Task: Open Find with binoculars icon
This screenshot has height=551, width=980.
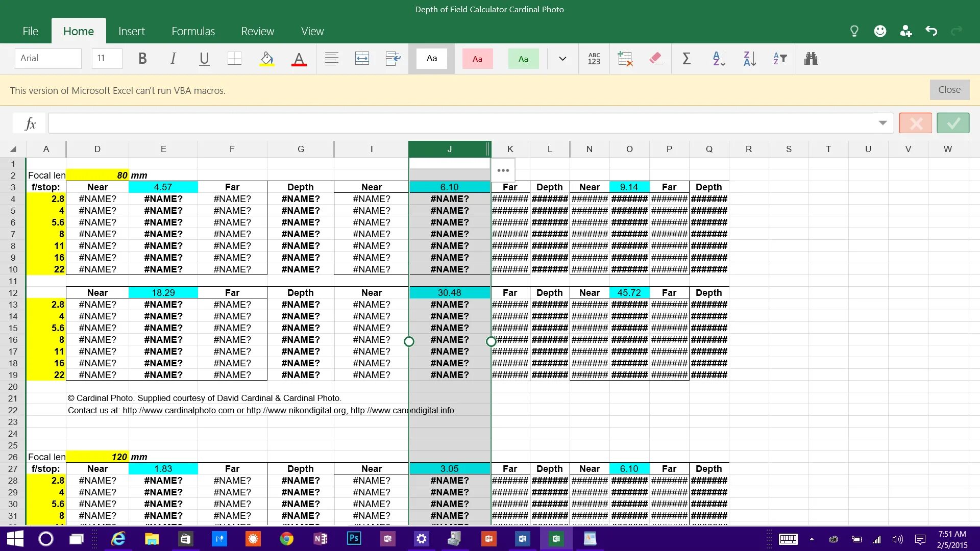Action: coord(811,59)
